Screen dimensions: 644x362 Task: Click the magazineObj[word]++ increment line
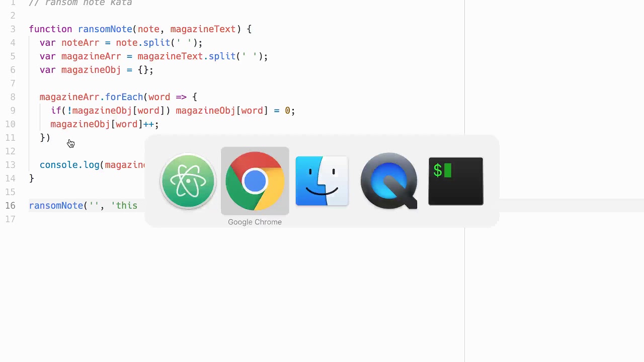pos(105,124)
